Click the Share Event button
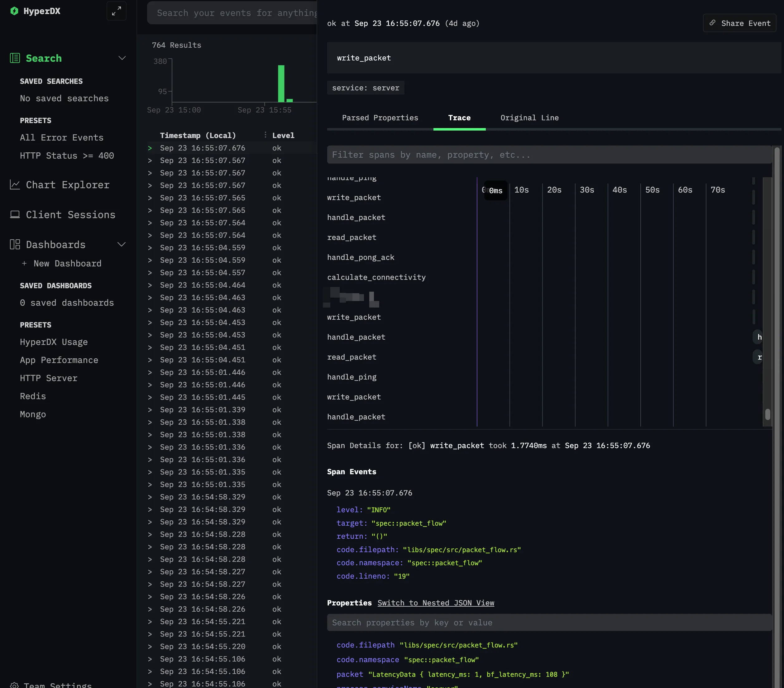 click(x=739, y=23)
